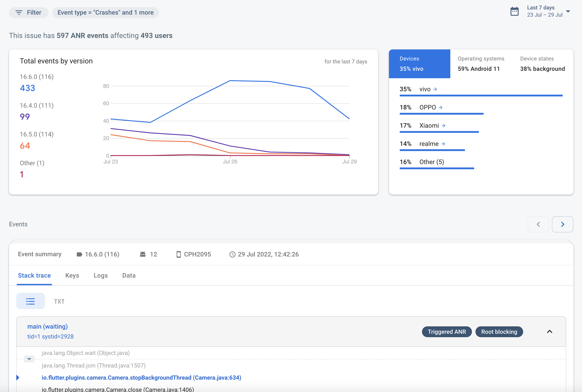Click arrow icon next to Xiaomi
582x392 pixels.
click(443, 126)
